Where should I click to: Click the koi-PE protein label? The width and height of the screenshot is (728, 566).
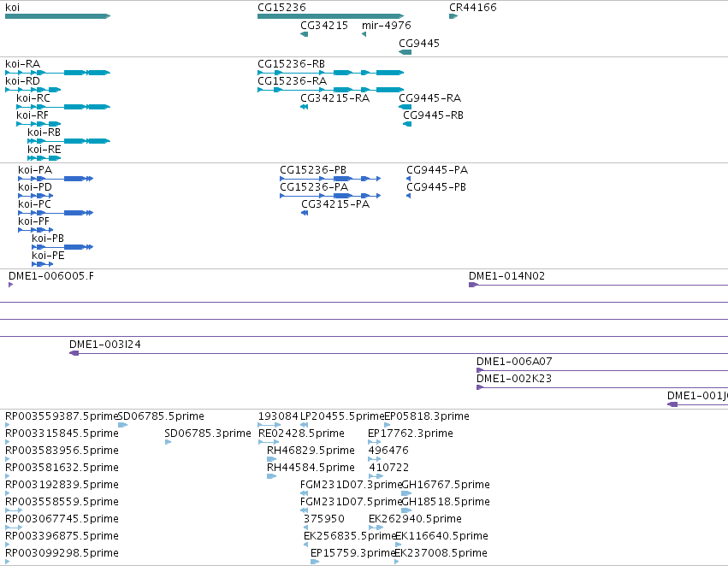coord(48,256)
